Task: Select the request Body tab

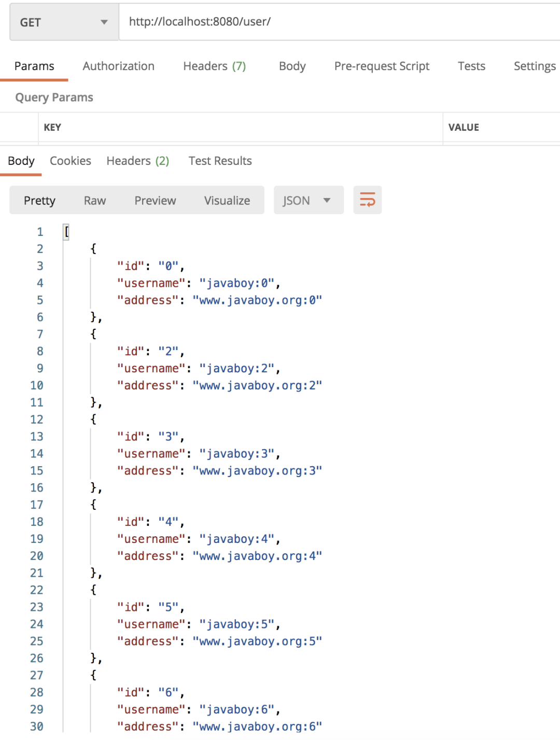Action: click(292, 66)
